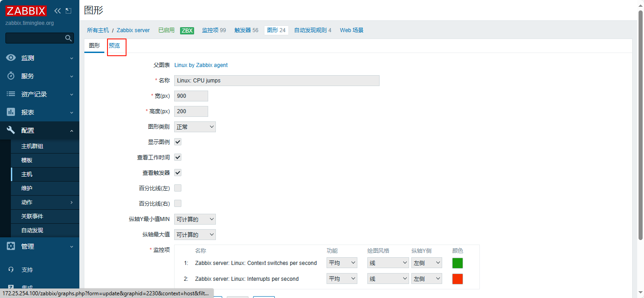The image size is (644, 298).
Task: Open 图形类别 dropdown
Action: coord(195,127)
